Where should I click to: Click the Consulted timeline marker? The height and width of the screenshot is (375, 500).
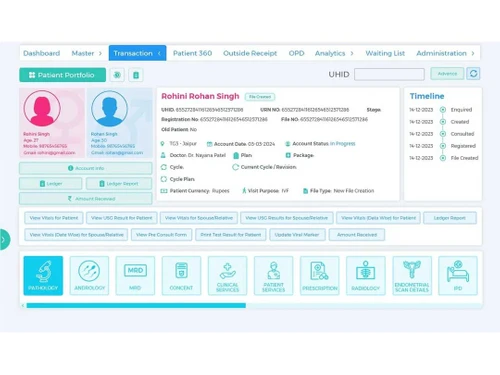(x=443, y=134)
